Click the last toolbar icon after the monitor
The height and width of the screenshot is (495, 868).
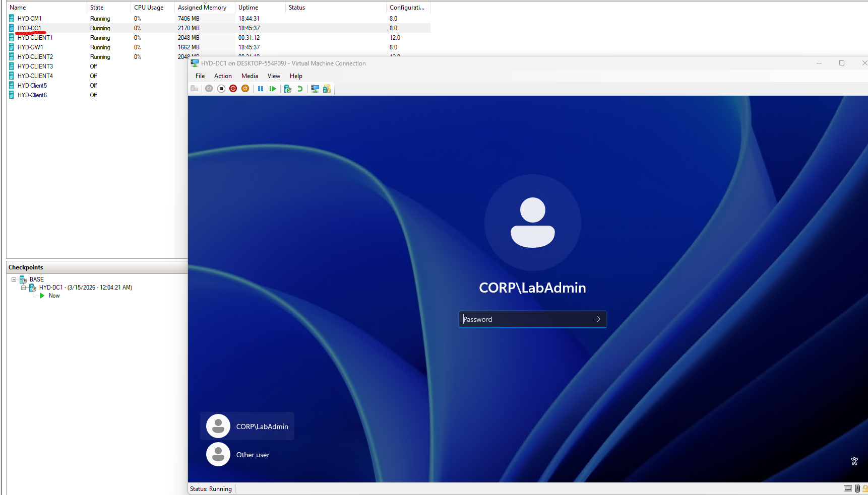pyautogui.click(x=327, y=89)
